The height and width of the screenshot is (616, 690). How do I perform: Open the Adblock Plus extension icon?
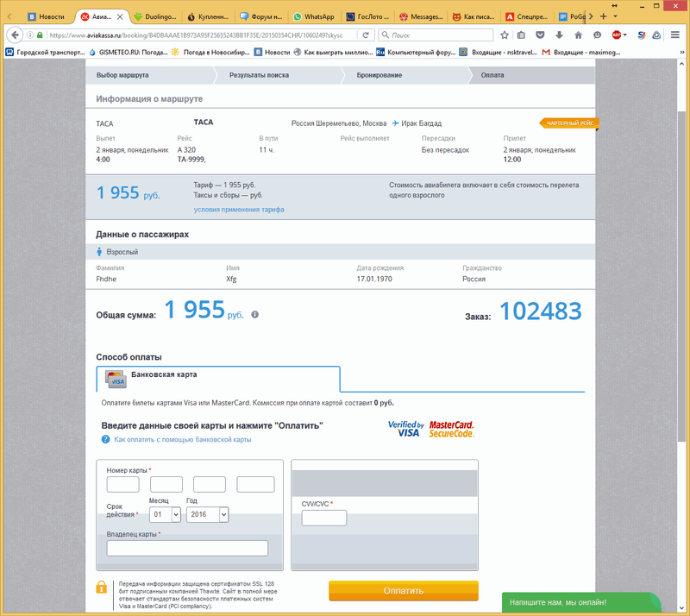pos(618,35)
